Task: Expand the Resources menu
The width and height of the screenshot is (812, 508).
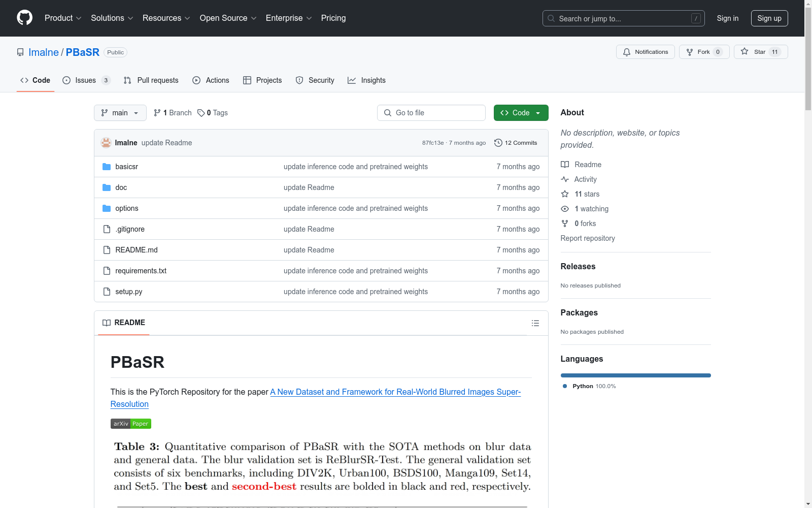Action: click(x=166, y=18)
